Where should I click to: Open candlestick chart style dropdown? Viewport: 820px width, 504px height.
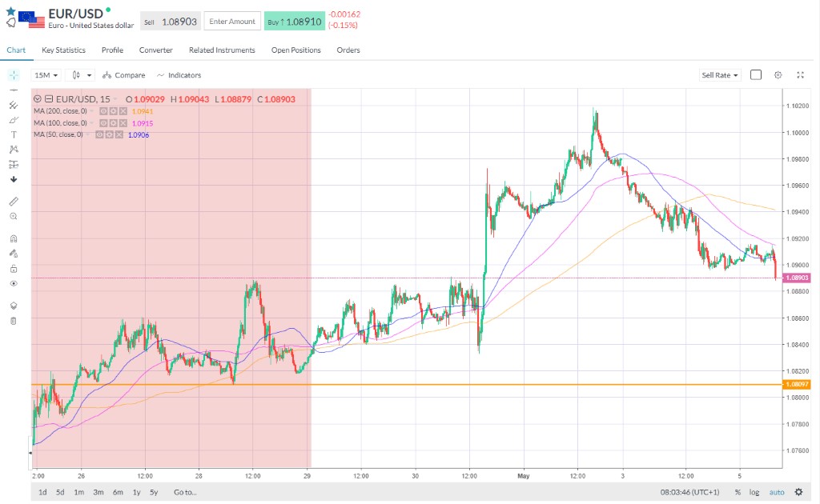point(82,75)
